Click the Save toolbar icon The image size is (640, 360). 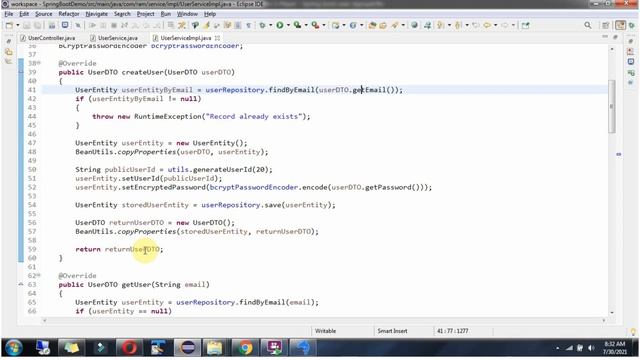point(27,25)
